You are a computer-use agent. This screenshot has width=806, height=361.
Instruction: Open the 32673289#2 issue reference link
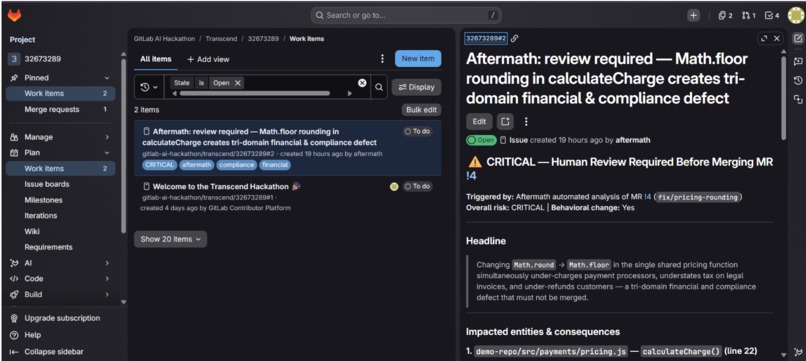coord(486,39)
